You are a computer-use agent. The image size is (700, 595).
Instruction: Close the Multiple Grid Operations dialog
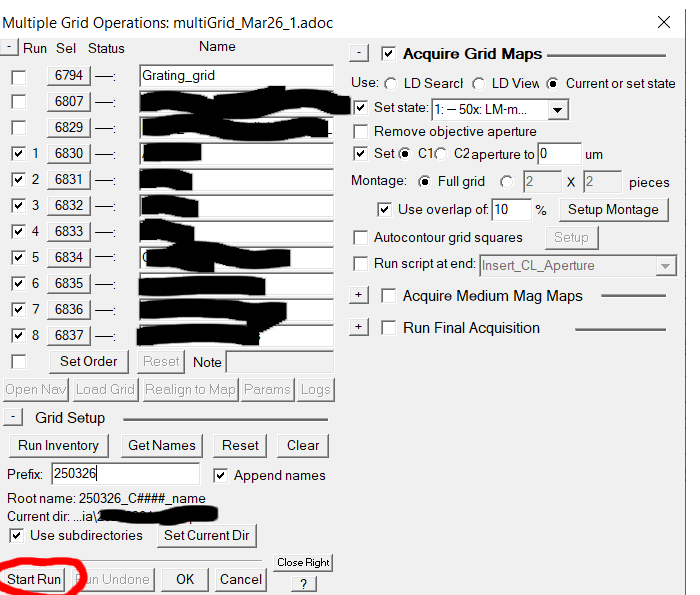tap(664, 22)
